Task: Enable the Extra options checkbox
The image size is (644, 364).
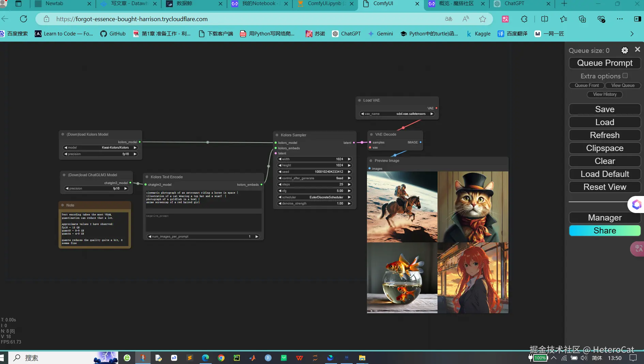Action: (625, 76)
